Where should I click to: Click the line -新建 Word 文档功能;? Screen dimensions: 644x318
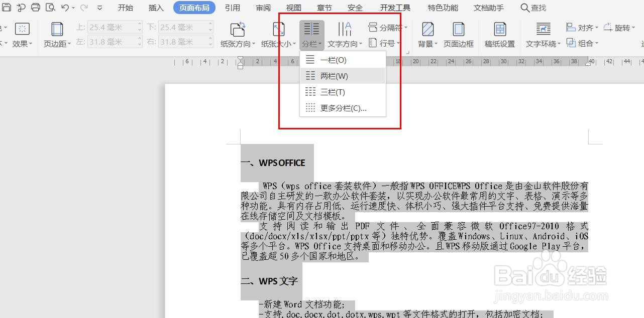click(x=301, y=304)
